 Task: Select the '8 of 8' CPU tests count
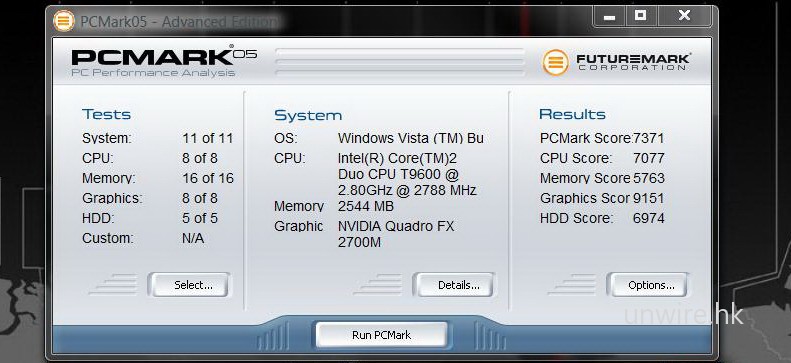200,158
